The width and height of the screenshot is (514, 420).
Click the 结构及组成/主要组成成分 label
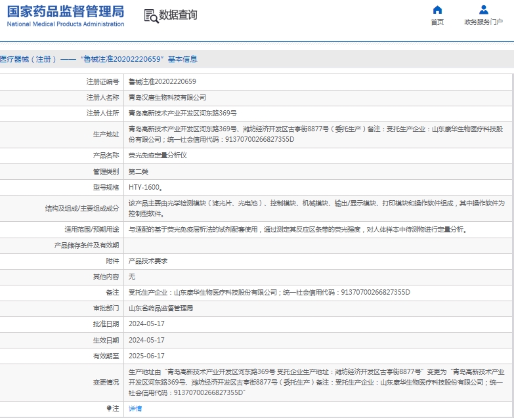82,209
